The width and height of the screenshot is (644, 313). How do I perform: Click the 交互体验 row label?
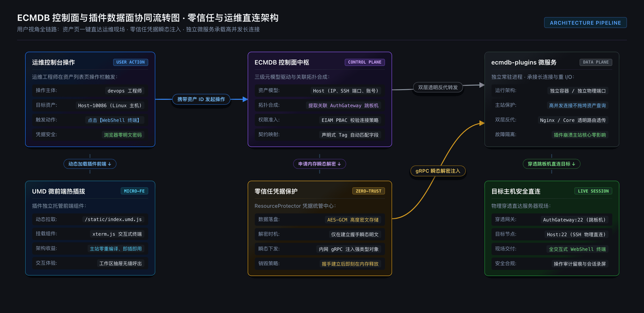point(46,263)
